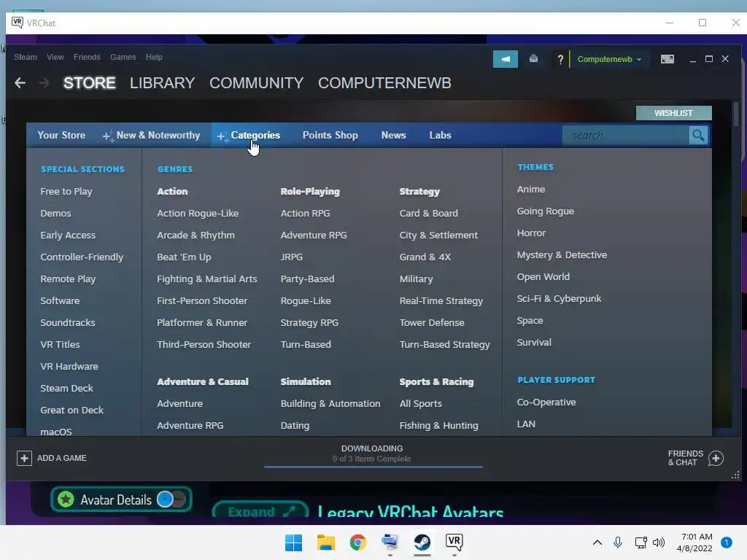The image size is (747, 560).
Task: Open Steam announcements megaphone icon
Action: coord(506,59)
